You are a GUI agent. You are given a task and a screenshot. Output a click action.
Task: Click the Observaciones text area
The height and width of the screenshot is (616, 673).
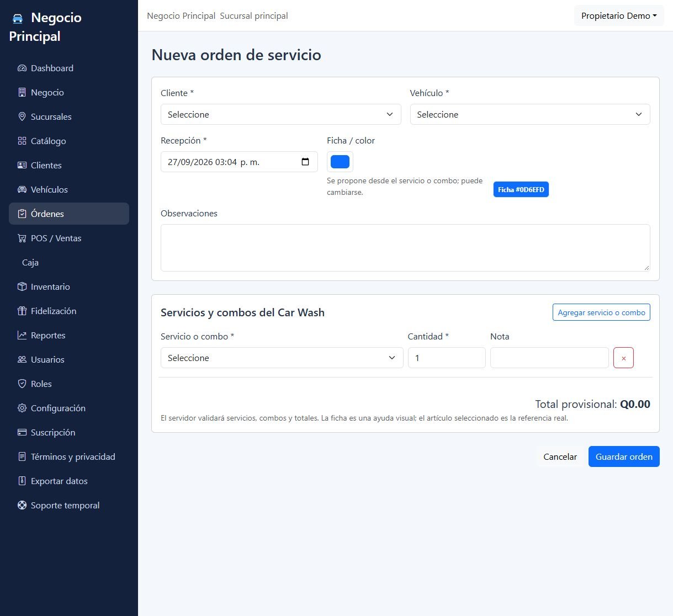tap(405, 248)
